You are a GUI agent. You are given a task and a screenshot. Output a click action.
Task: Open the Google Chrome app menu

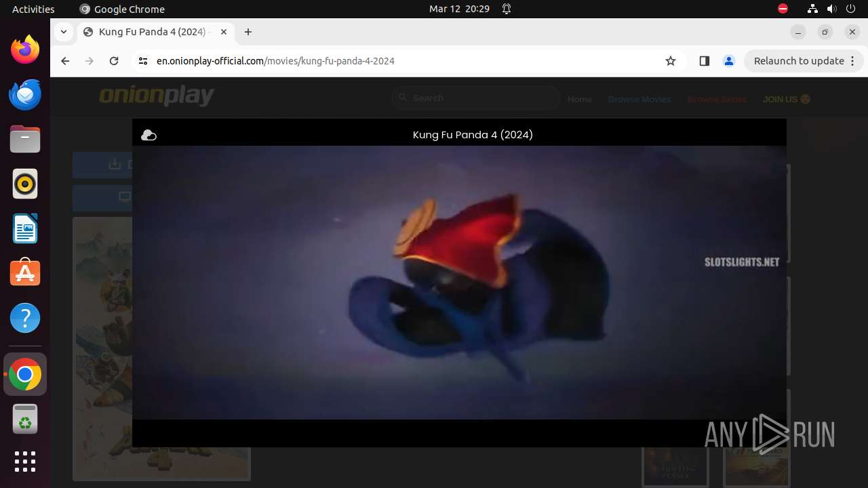click(x=122, y=9)
